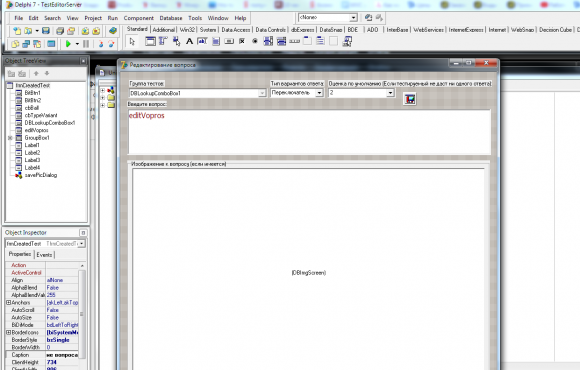
Task: Open the Component menu
Action: [x=138, y=18]
